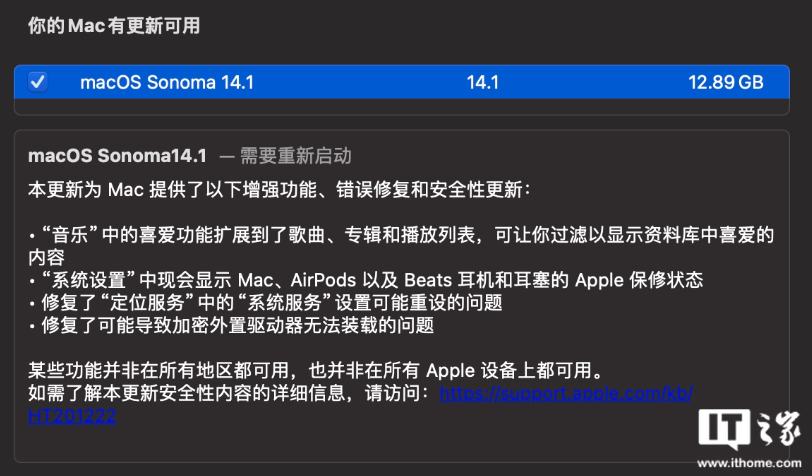Click the wrapped 内容 text line
Screen dimensions: 812x476
click(x=47, y=257)
